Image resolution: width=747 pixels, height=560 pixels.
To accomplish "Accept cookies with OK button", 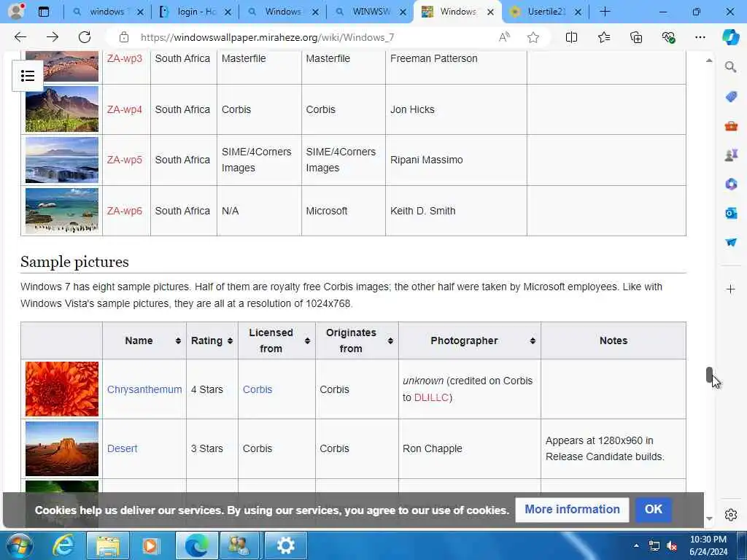I will click(653, 510).
